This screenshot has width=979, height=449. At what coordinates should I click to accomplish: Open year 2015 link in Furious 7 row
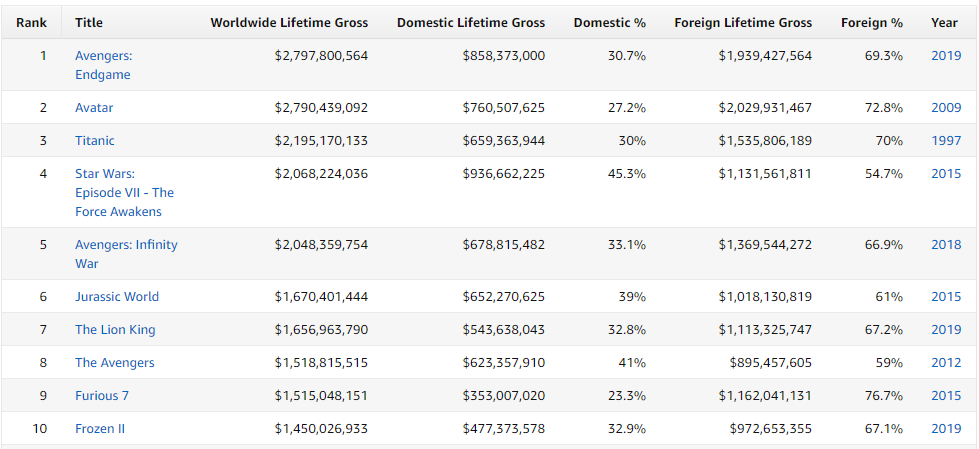(947, 396)
